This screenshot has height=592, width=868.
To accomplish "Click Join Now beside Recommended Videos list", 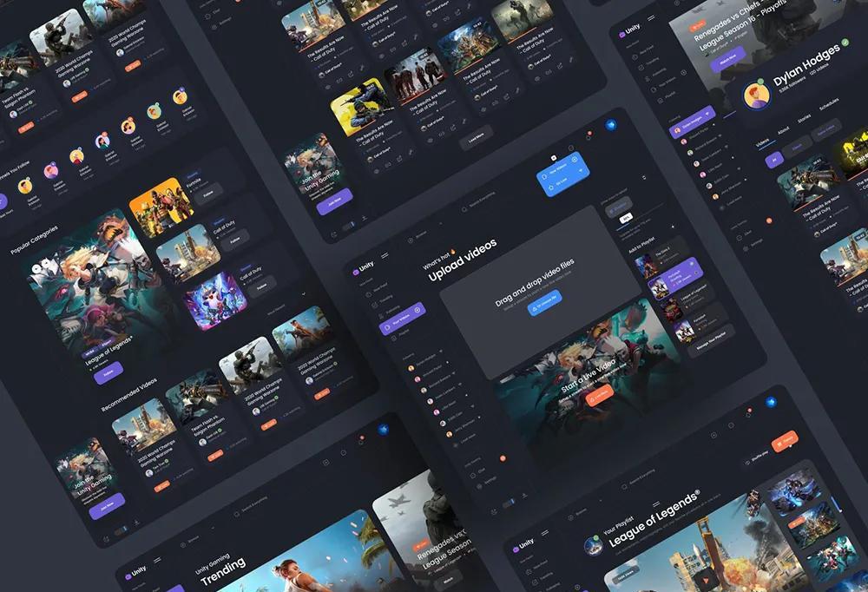I will pyautogui.click(x=107, y=506).
